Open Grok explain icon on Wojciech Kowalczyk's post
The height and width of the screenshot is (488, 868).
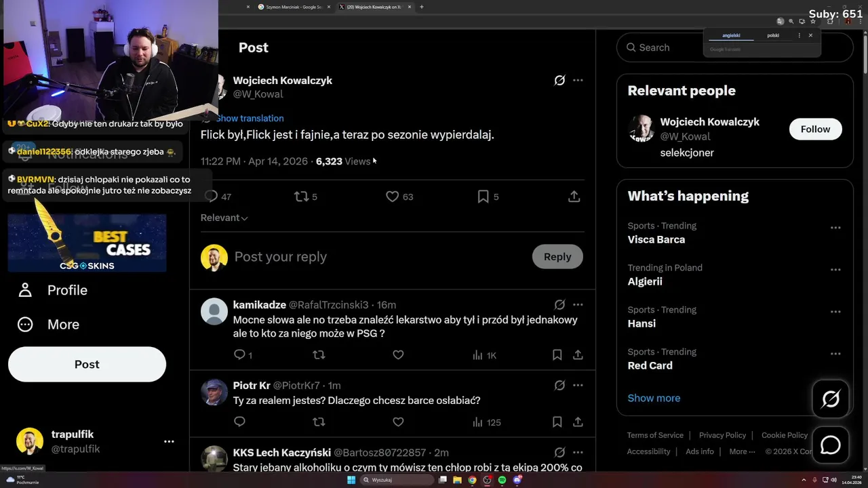click(x=559, y=80)
